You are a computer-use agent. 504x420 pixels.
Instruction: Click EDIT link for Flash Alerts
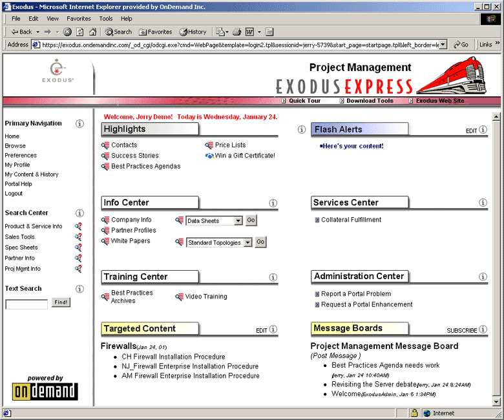pyautogui.click(x=471, y=131)
